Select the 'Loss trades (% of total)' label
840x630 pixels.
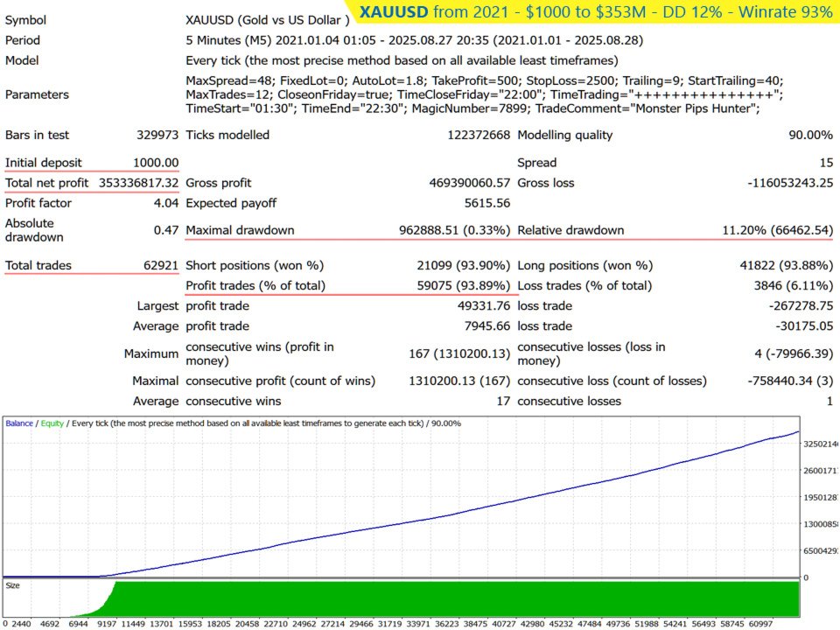point(584,286)
